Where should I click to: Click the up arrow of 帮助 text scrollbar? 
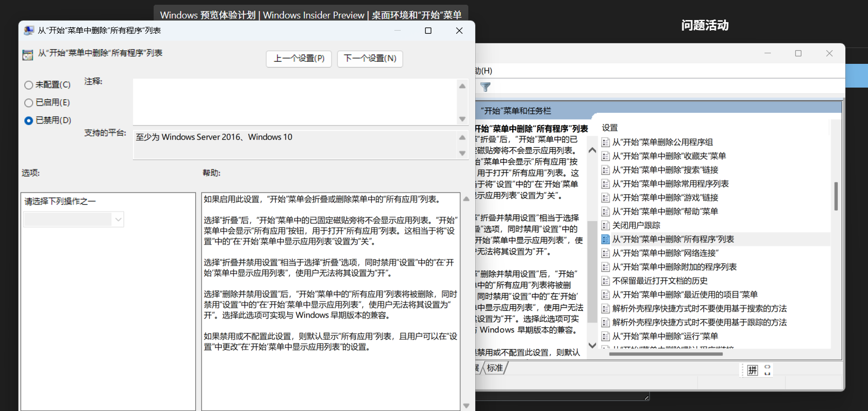pos(466,199)
